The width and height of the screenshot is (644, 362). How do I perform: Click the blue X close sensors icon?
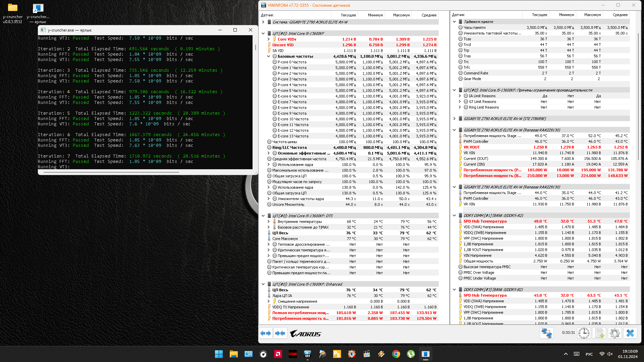[630, 333]
